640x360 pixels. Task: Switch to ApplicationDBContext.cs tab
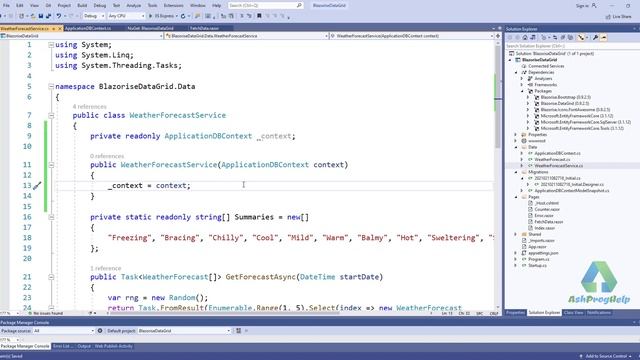coord(88,28)
